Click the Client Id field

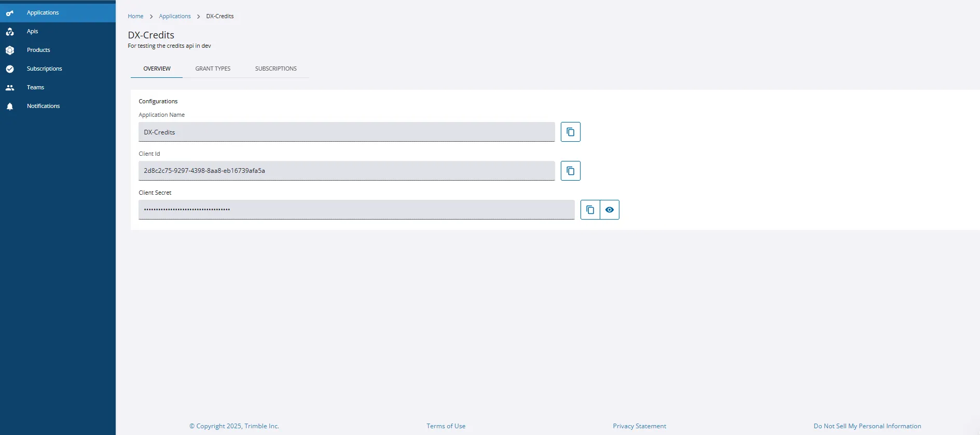point(347,171)
